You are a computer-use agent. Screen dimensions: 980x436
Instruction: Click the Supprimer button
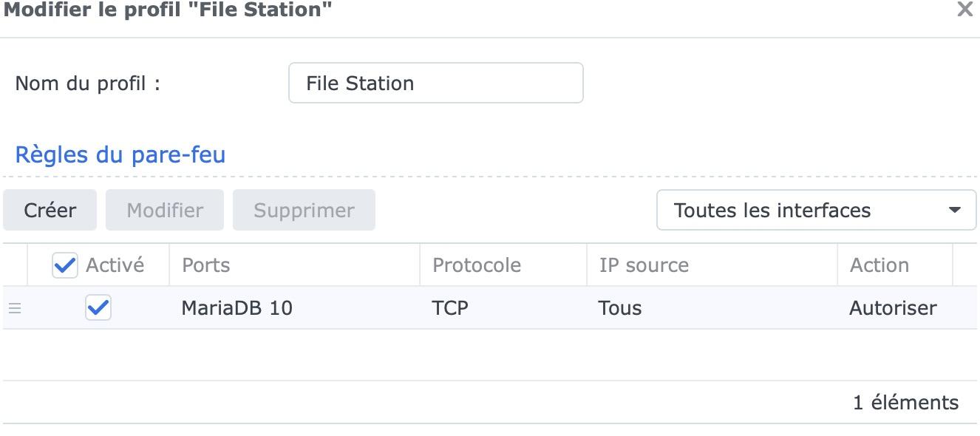tap(304, 210)
